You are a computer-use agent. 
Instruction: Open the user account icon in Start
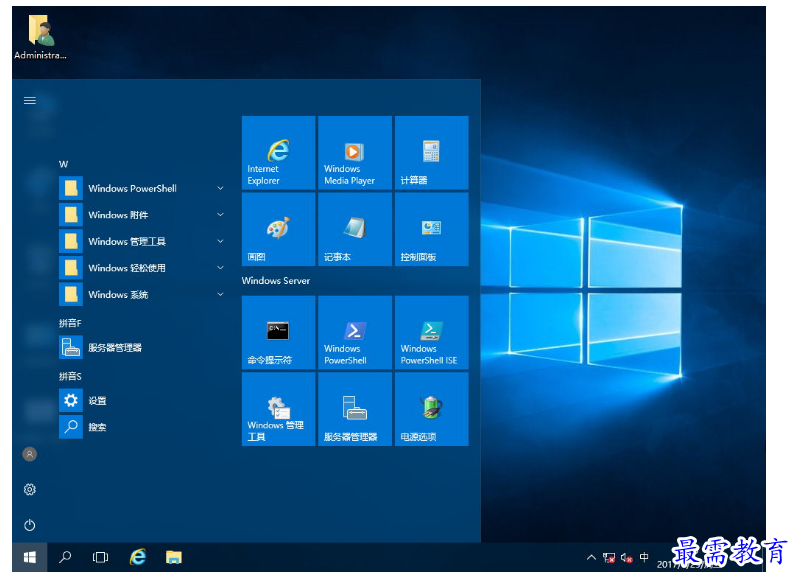click(x=30, y=454)
